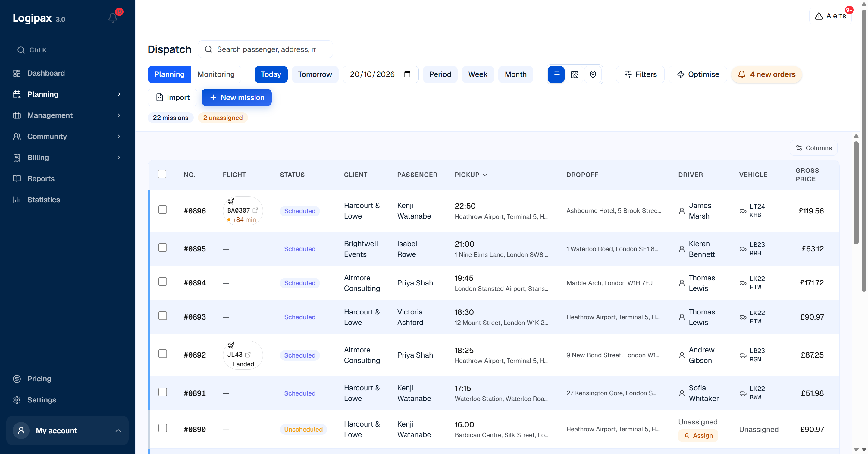Click the Settings gear icon
The image size is (868, 454).
coord(17,400)
